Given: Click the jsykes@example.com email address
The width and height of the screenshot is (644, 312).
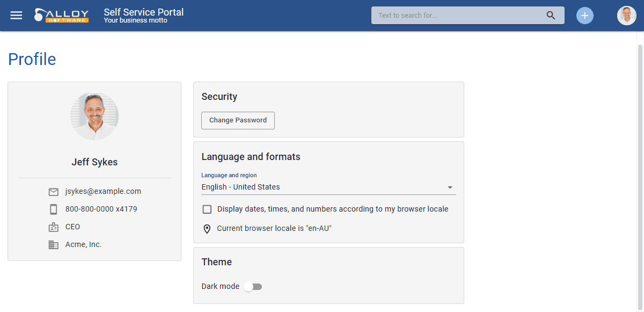Looking at the screenshot, I should tap(103, 191).
